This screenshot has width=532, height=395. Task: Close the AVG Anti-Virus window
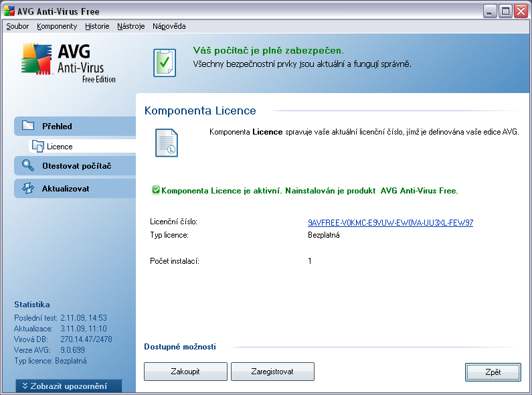521,11
